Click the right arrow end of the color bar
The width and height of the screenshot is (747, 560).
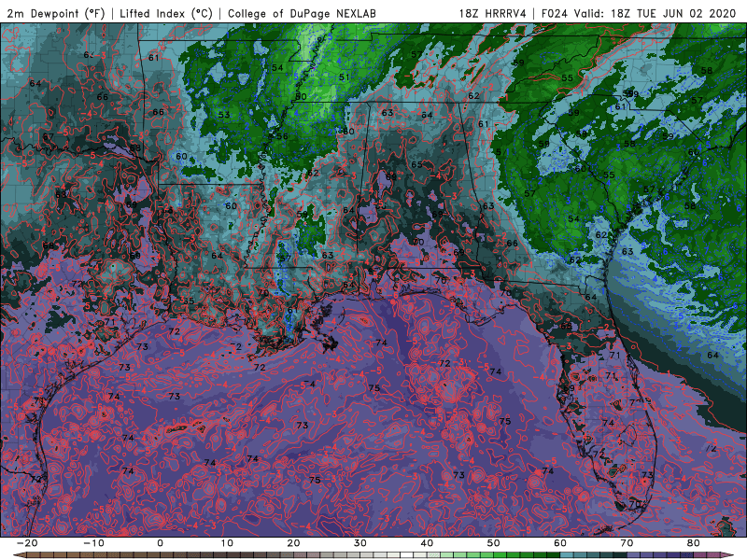click(x=728, y=555)
